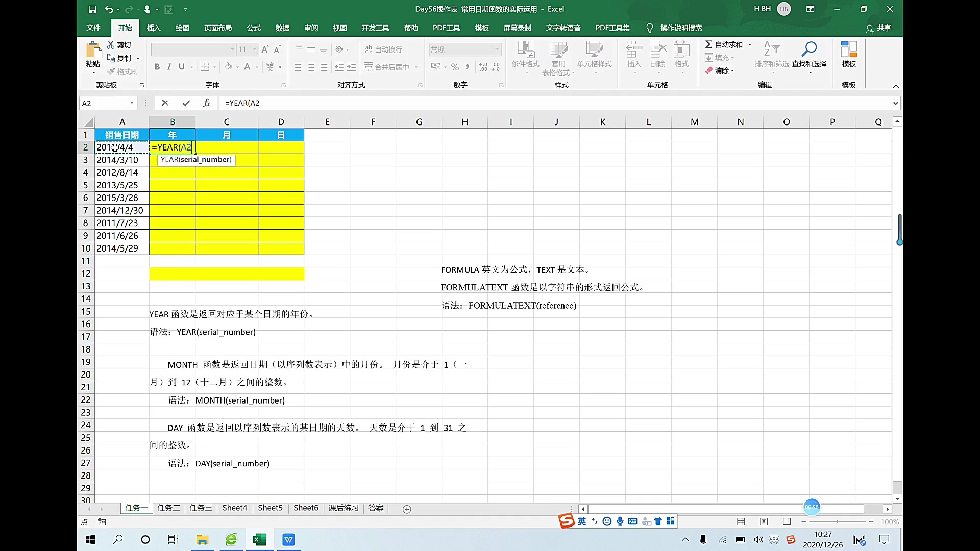Toggle italic formatting
The width and height of the screenshot is (980, 551).
tap(169, 66)
